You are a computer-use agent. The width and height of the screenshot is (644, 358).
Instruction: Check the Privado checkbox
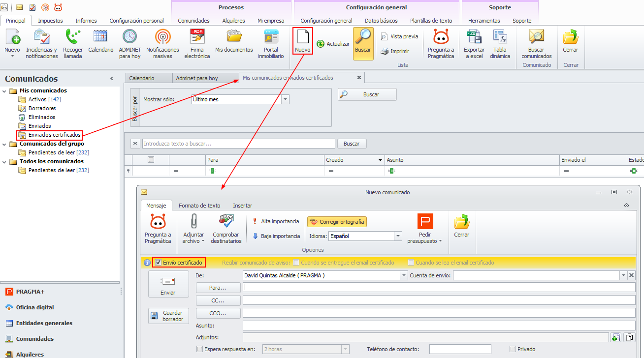[x=513, y=349]
